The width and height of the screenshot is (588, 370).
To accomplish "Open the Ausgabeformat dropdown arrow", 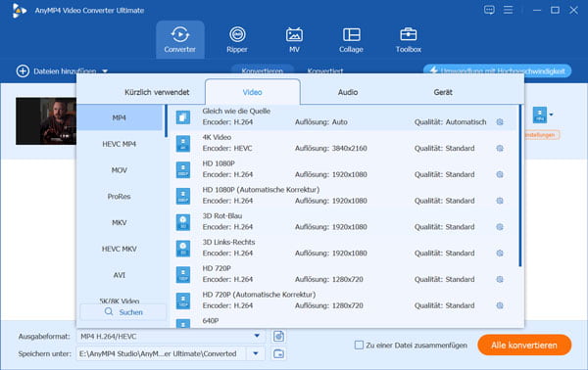I will (x=257, y=336).
